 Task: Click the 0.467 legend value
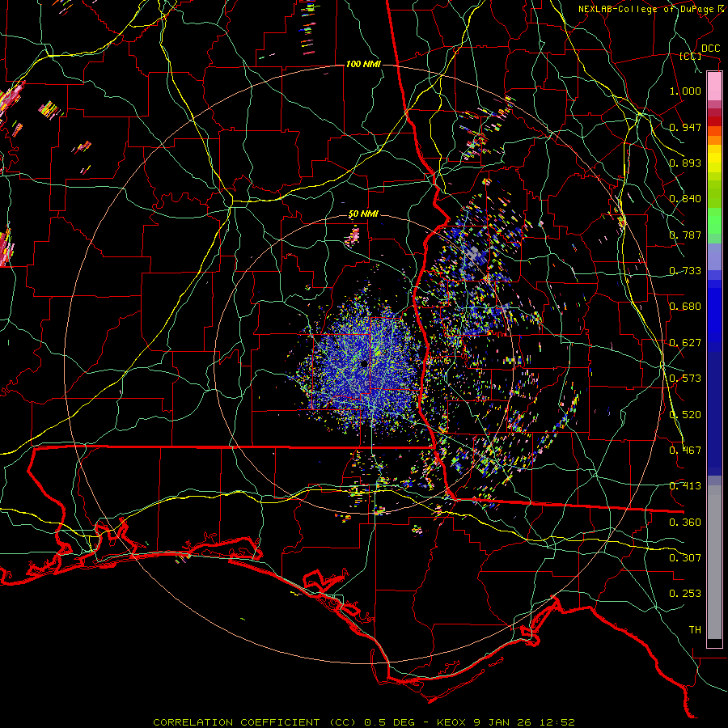coord(685,451)
